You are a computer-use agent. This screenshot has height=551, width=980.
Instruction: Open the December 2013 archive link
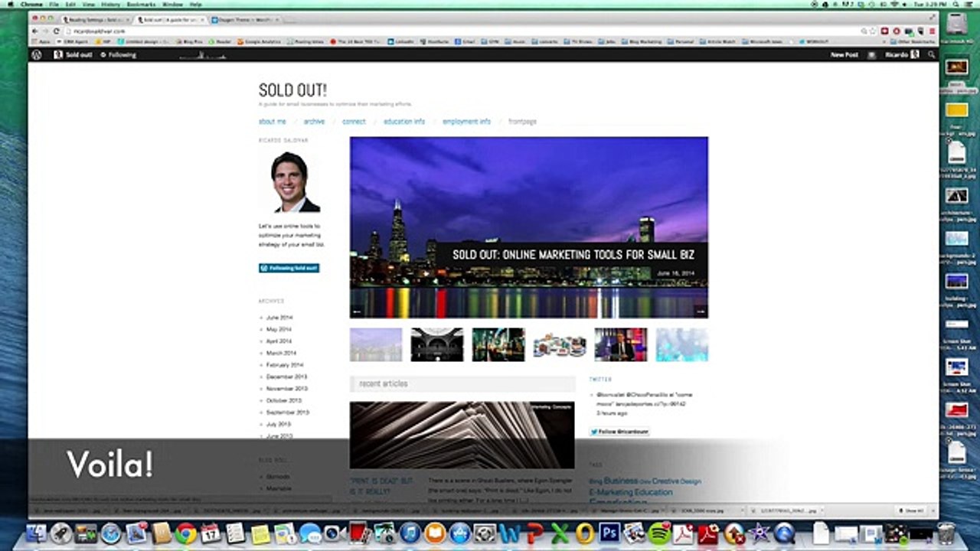(x=286, y=377)
